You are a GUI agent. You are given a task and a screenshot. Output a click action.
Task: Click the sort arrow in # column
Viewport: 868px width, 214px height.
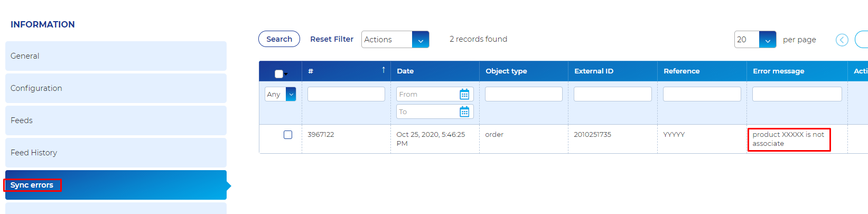[x=384, y=70]
